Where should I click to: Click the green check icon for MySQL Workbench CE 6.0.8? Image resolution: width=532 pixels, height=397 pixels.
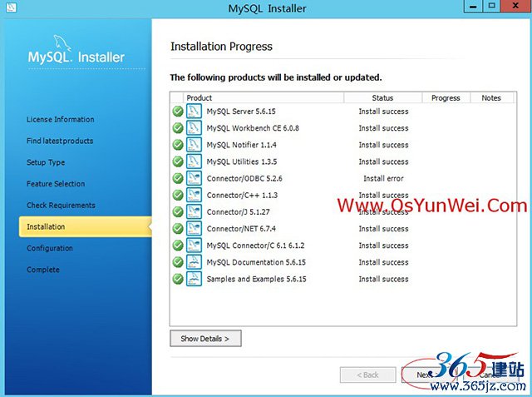click(x=178, y=128)
